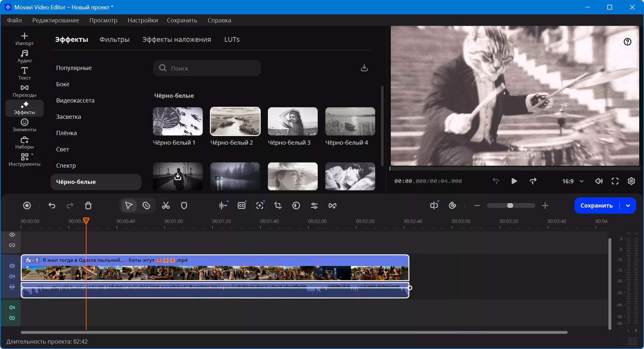Open the Elements (Элементы) section
The width and height of the screenshot is (644, 349).
[x=24, y=125]
